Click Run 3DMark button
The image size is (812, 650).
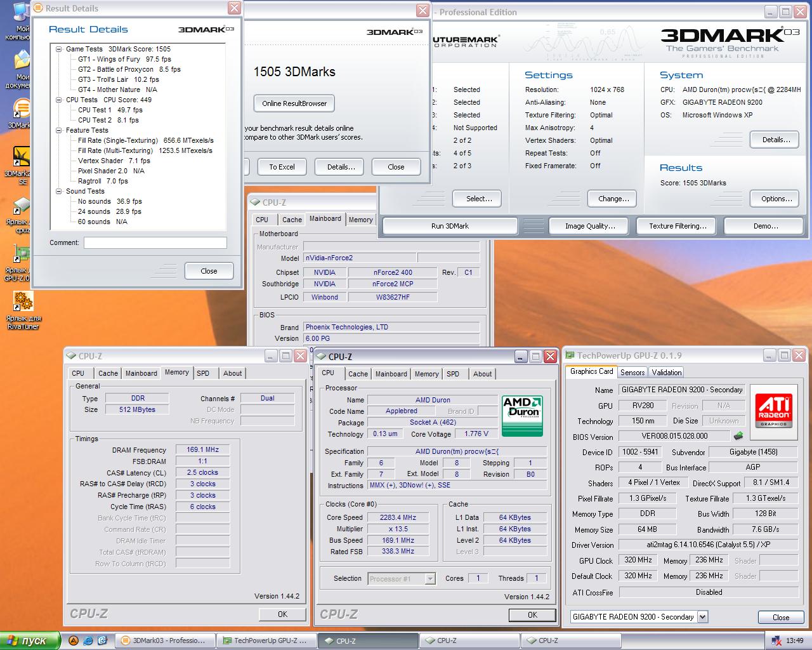tap(450, 226)
